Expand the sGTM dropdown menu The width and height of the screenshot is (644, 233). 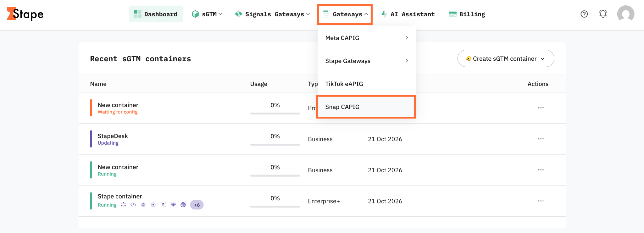[207, 14]
